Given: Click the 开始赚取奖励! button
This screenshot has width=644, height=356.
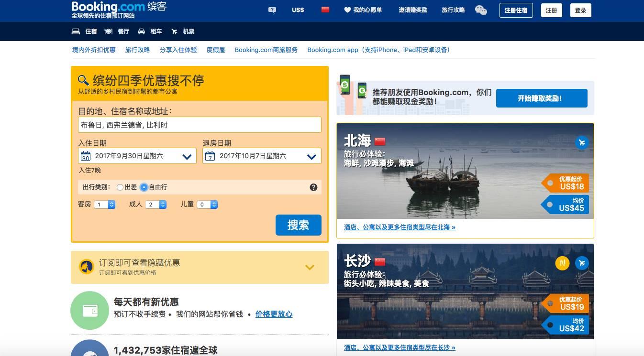Looking at the screenshot, I should coord(542,98).
